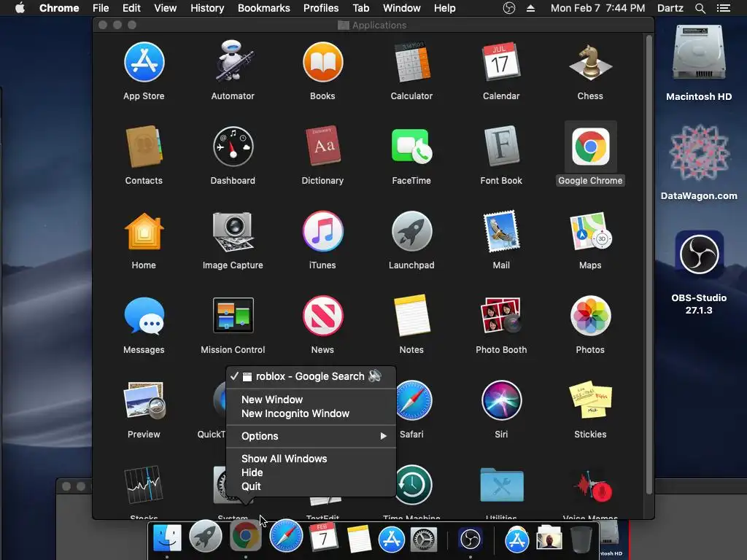The height and width of the screenshot is (560, 747).
Task: Select the Mission Control app
Action: pyautogui.click(x=233, y=316)
